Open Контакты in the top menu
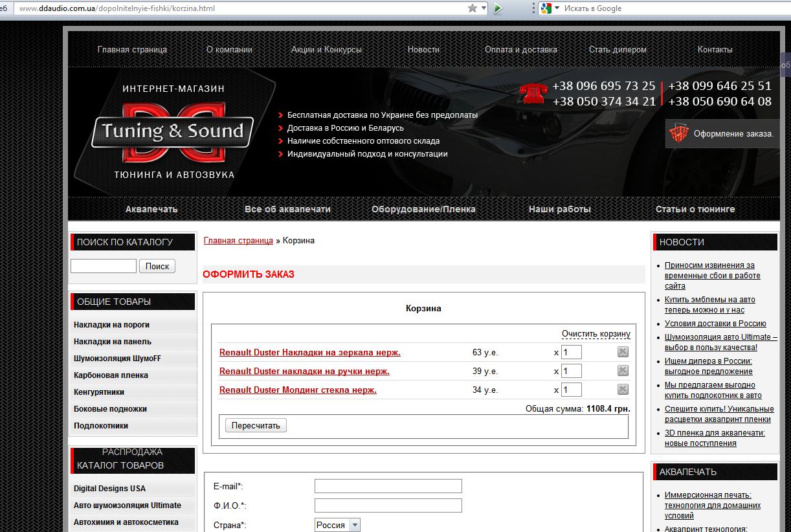This screenshot has width=791, height=532. click(715, 49)
